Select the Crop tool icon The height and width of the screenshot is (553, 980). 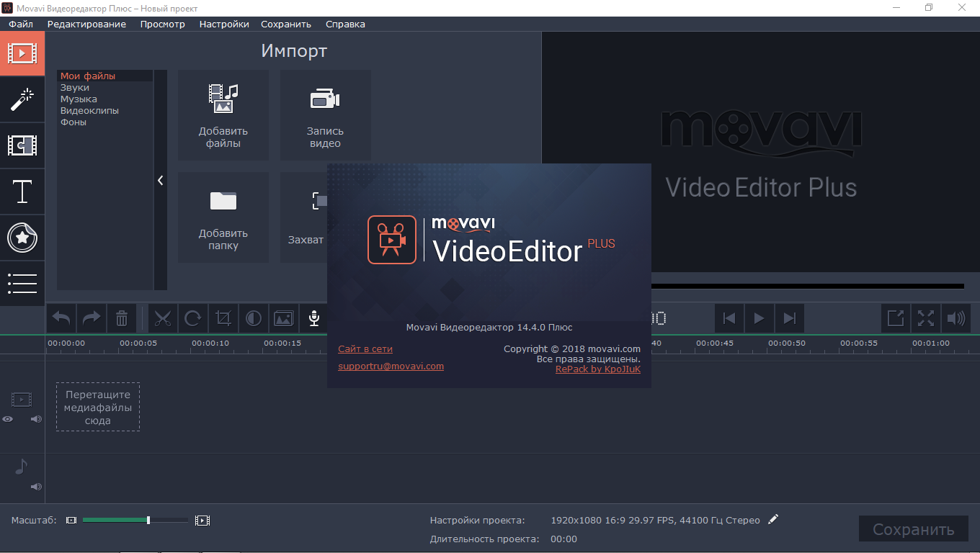[x=223, y=318]
